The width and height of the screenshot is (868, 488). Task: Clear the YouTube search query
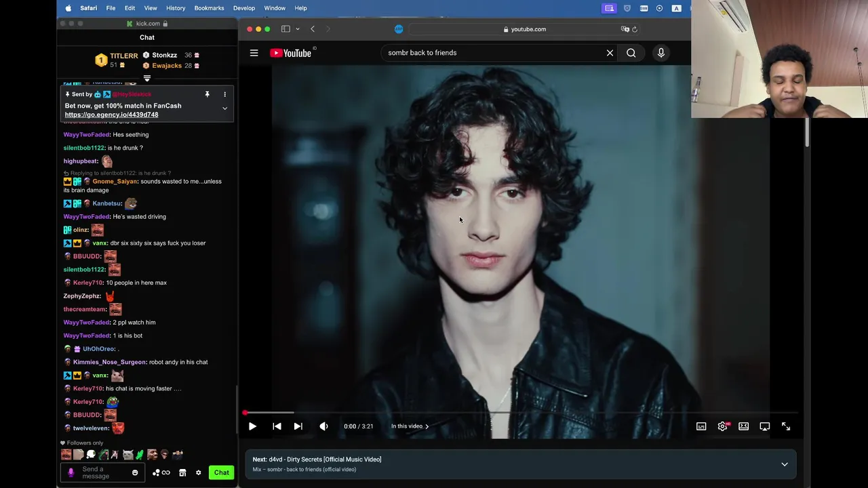tap(610, 53)
